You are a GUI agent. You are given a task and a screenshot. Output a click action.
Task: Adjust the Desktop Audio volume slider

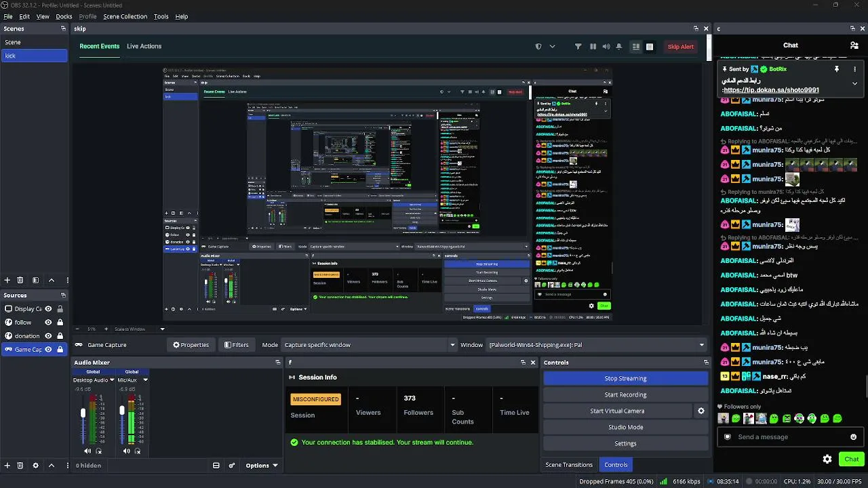click(83, 413)
